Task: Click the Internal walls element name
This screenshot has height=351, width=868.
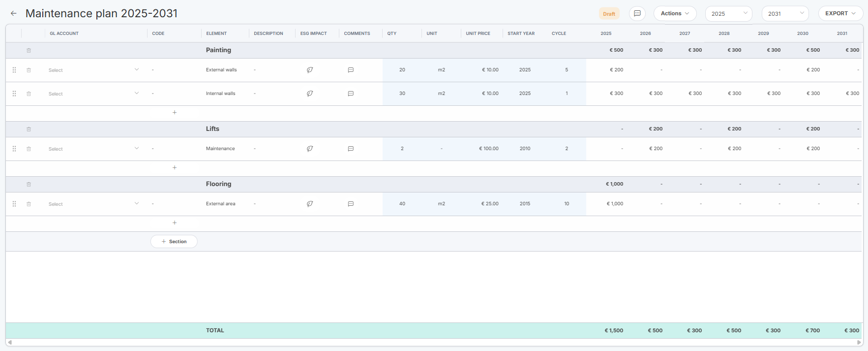Action: coord(220,94)
